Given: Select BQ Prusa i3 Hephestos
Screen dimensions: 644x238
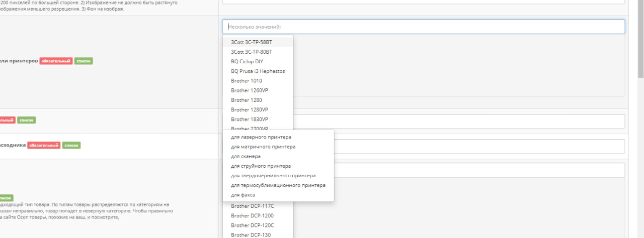Looking at the screenshot, I should click(258, 71).
